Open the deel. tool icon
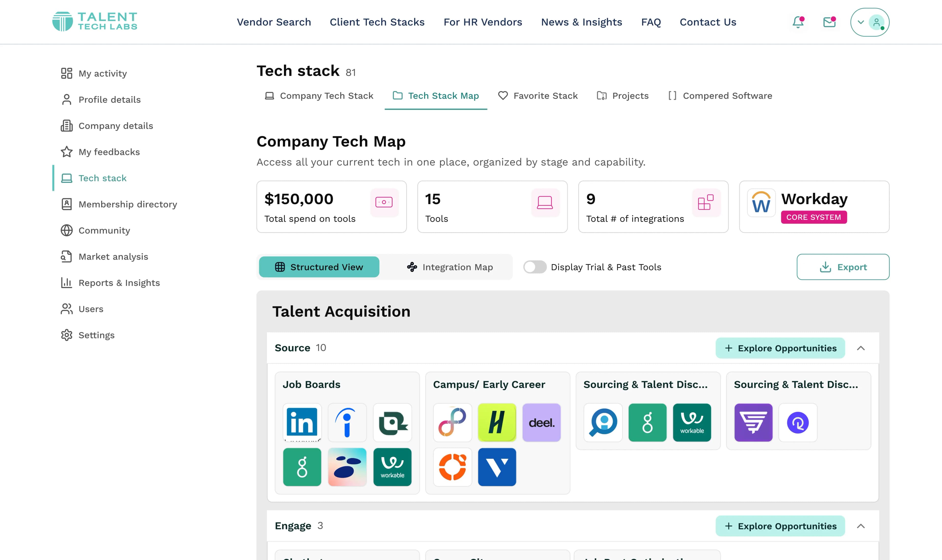Screen dimensions: 942x560 542,422
